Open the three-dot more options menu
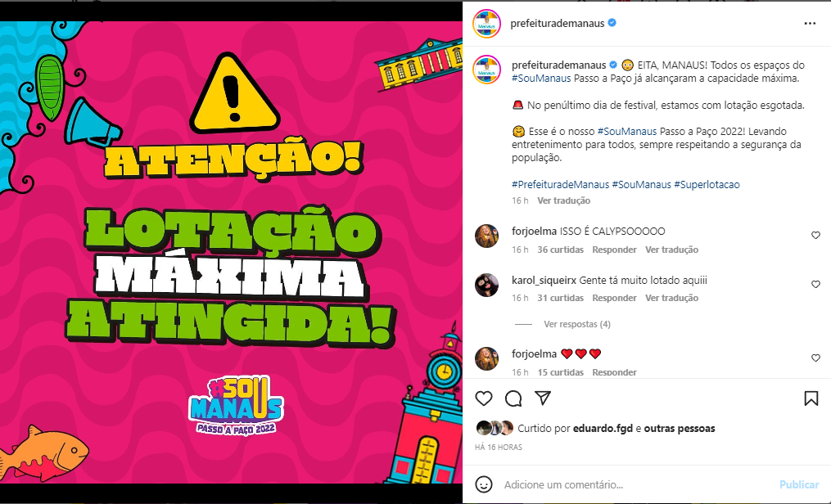This screenshot has height=504, width=831. (x=810, y=23)
